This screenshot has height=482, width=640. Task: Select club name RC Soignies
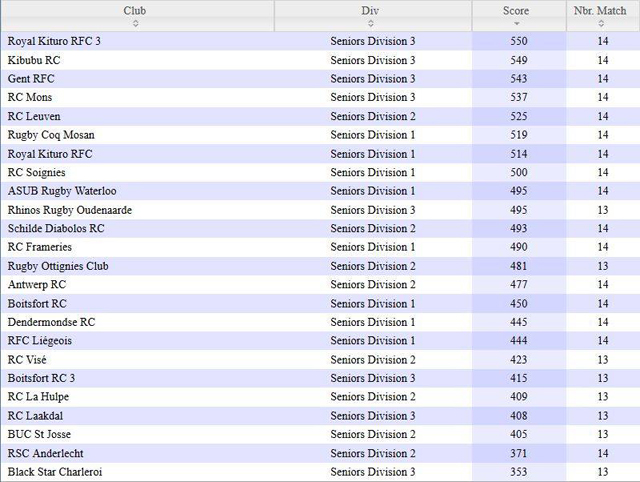pyautogui.click(x=36, y=172)
